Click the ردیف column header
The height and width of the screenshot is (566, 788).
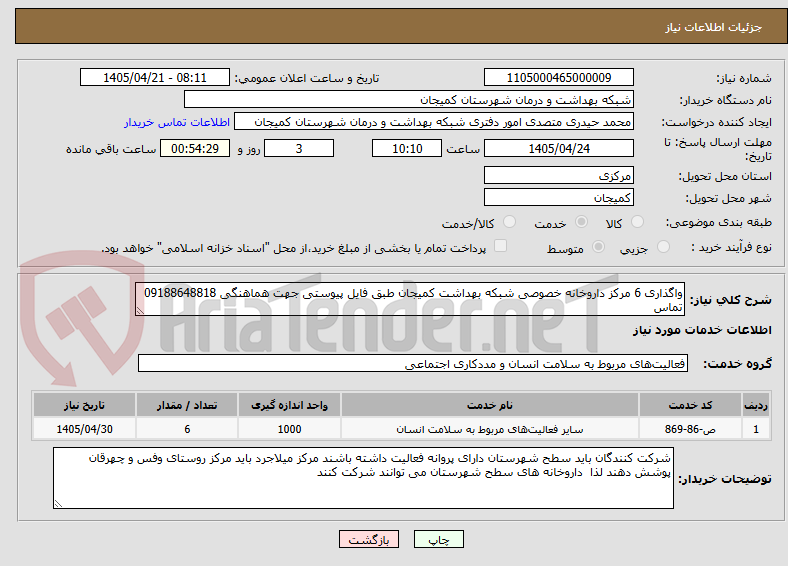756,405
